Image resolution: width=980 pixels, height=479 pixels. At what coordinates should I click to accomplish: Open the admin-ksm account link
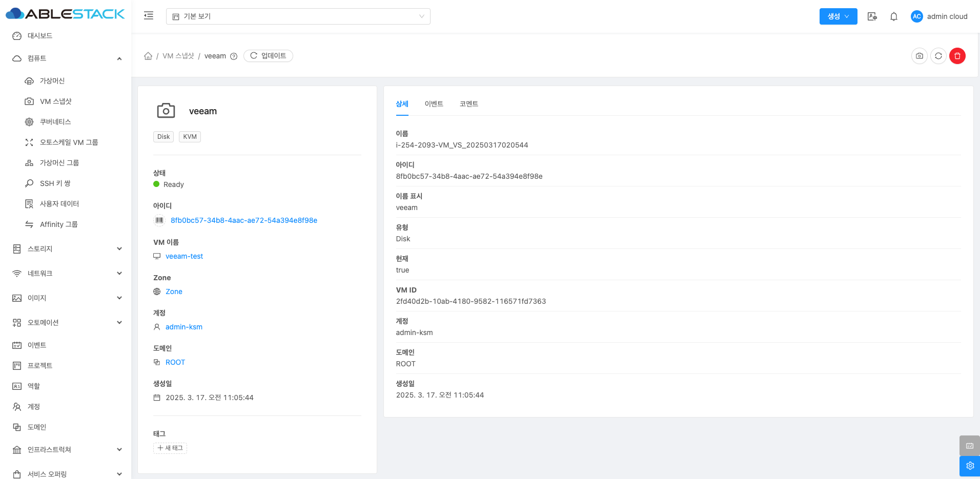[x=183, y=327]
